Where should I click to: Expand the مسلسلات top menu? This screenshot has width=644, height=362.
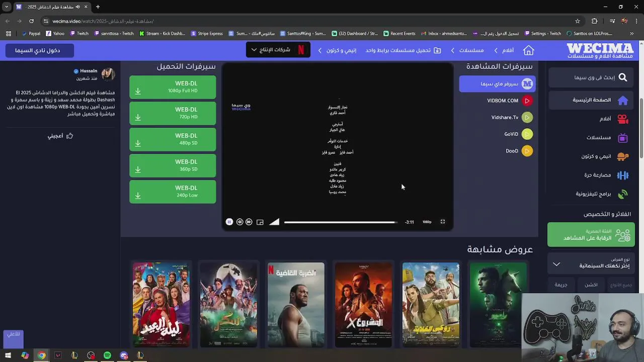tap(467, 50)
